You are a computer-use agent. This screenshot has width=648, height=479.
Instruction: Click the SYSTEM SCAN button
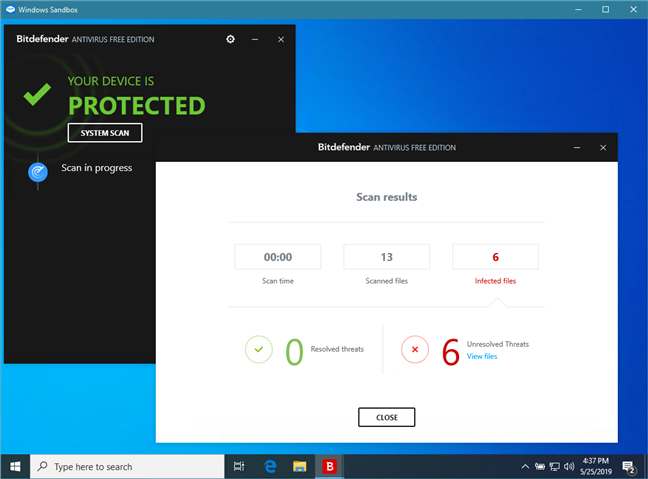pos(105,133)
